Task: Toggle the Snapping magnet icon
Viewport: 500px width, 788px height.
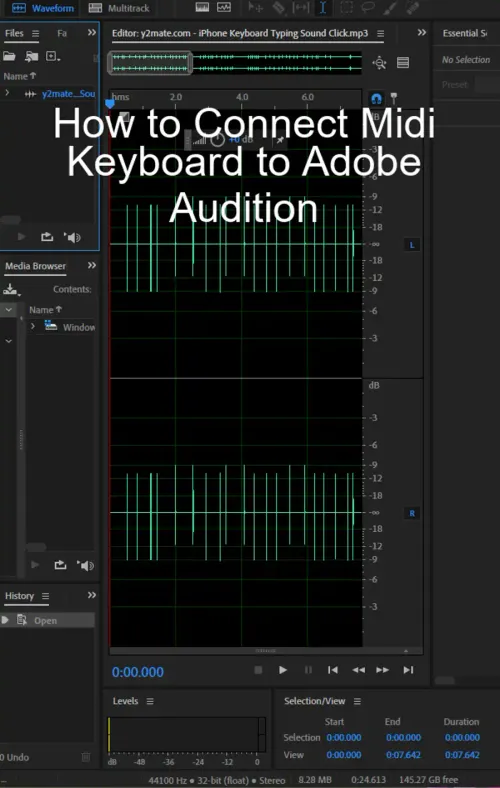Action: pyautogui.click(x=376, y=98)
